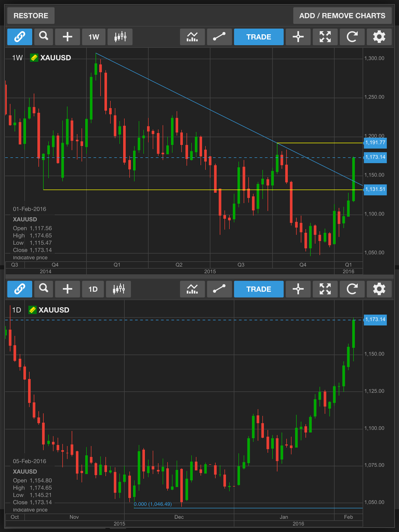This screenshot has height=532, width=399.
Task: Toggle crosshair on the weekly chart
Action: click(298, 37)
